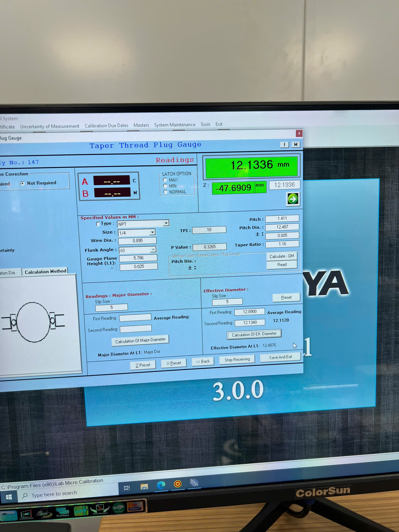The width and height of the screenshot is (399, 532).
Task: Click the Major Diameter First Reading field
Action: (x=135, y=318)
